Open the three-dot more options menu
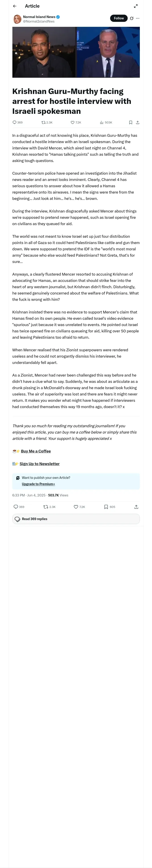The height and width of the screenshot is (868, 152). point(138,18)
